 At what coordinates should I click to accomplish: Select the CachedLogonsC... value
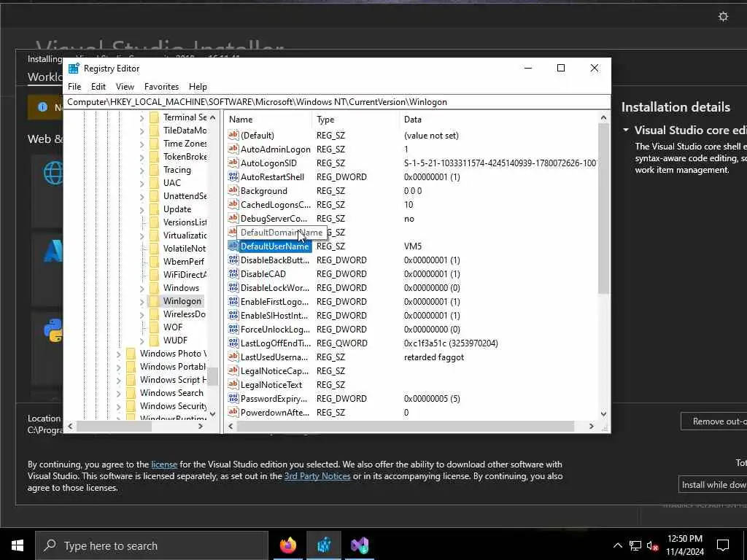click(275, 205)
